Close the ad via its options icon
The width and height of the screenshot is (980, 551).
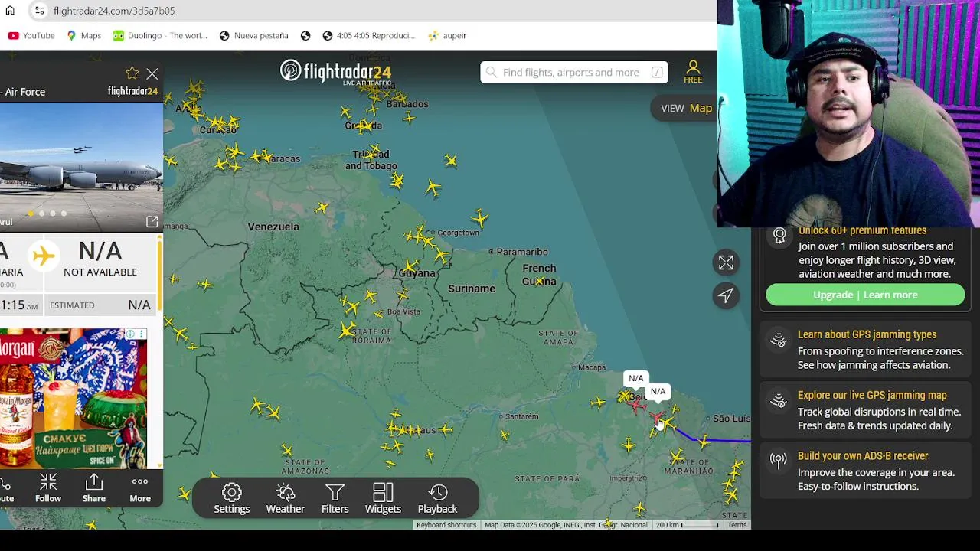[x=141, y=334]
